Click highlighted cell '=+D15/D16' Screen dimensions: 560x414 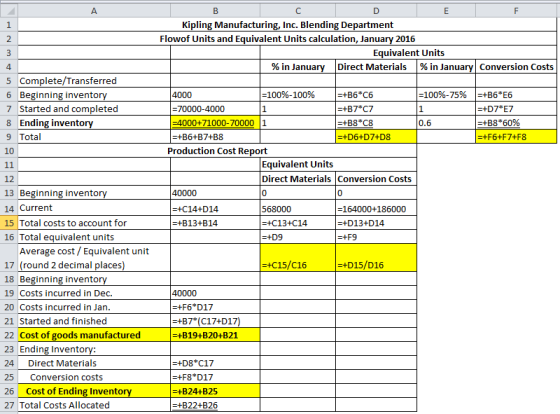[x=376, y=258]
